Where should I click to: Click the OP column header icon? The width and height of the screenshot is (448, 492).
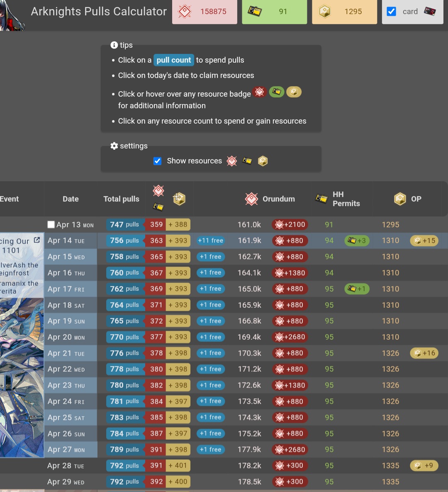click(400, 199)
